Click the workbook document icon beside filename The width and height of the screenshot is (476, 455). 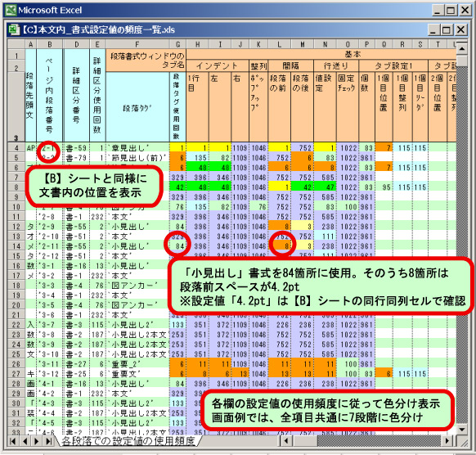[x=13, y=29]
